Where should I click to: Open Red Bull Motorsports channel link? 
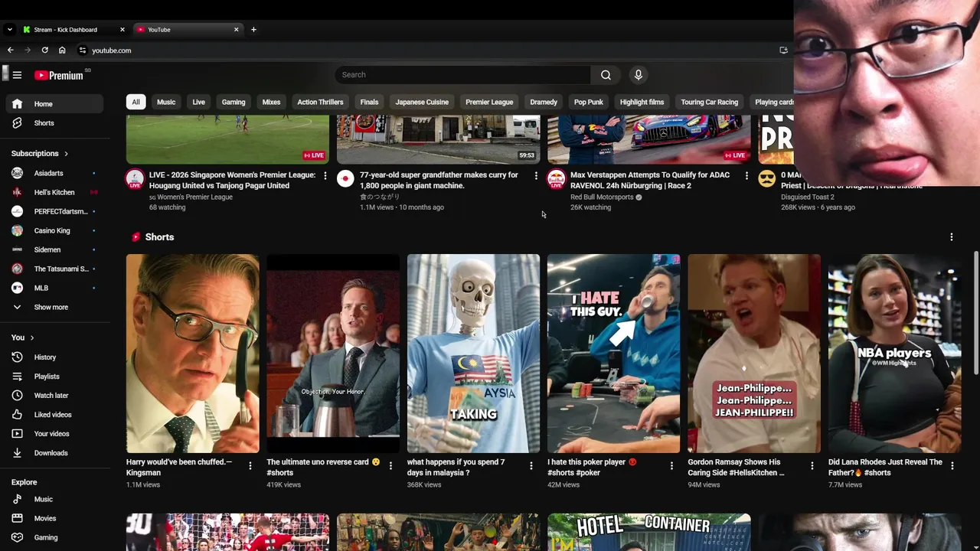(x=602, y=197)
